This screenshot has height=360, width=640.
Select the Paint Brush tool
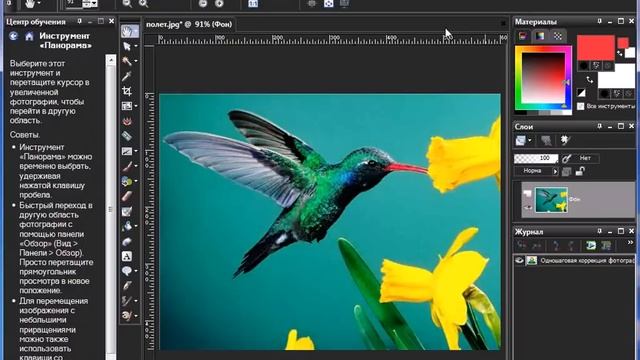(x=127, y=166)
